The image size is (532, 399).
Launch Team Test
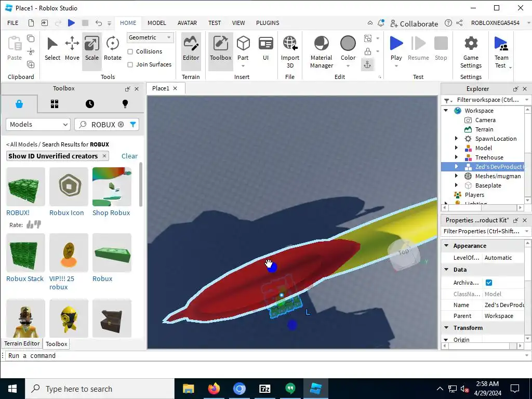[501, 51]
